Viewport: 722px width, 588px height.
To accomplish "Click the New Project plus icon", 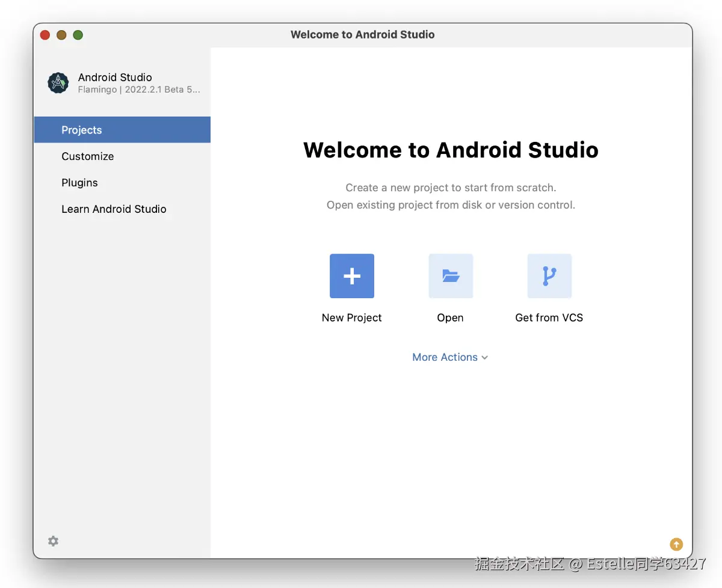I will [x=352, y=276].
